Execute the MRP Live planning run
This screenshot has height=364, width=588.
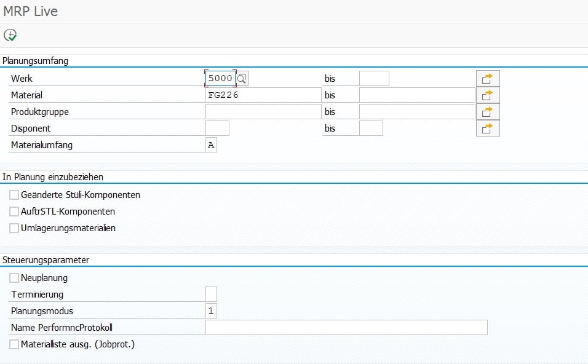click(x=10, y=35)
